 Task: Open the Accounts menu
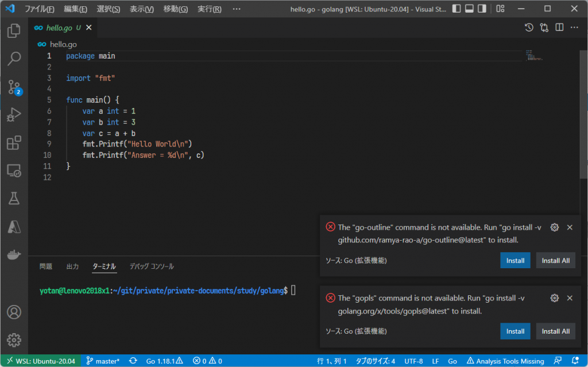(x=14, y=312)
